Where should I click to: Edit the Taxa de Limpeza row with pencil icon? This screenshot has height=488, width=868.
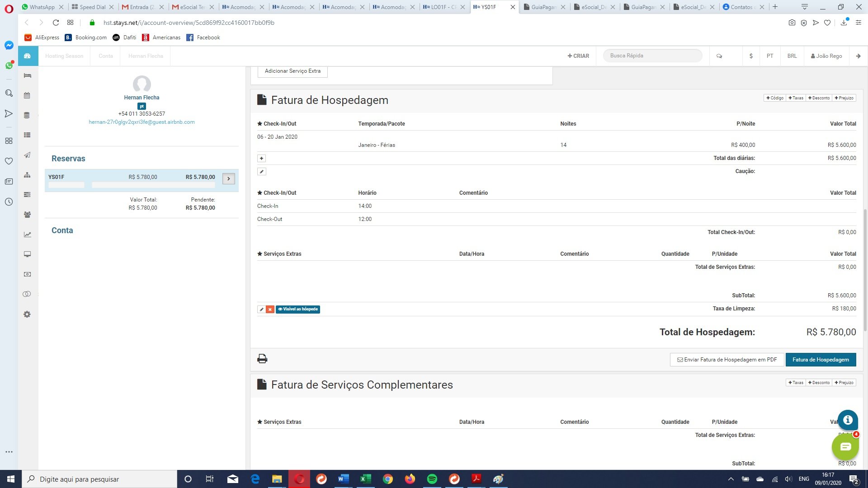(x=261, y=309)
